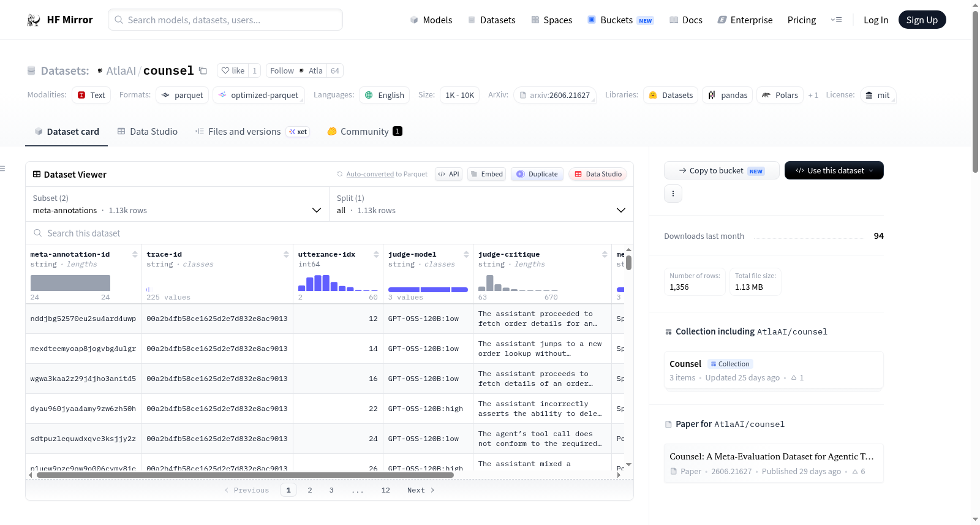Viewport: 980px width, 525px height.
Task: Click the table's vertical scrollbar thumb
Action: coord(629,262)
